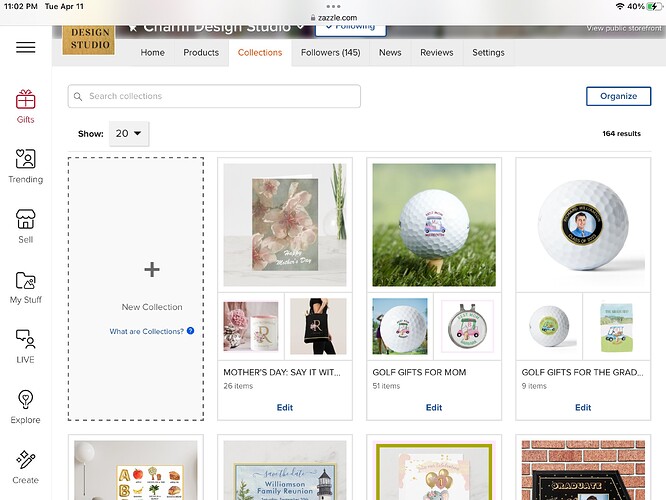666x500 pixels.
Task: Tap the battery status icon
Action: coord(654,6)
